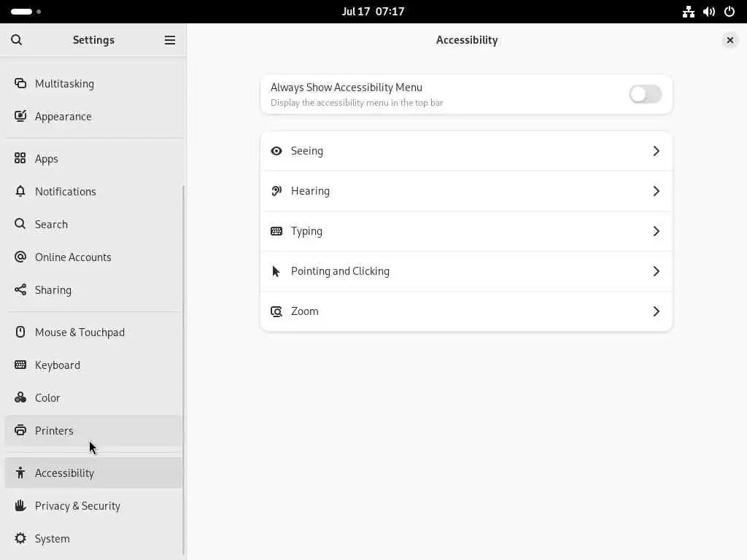Select Apps in the sidebar

pyautogui.click(x=93, y=158)
